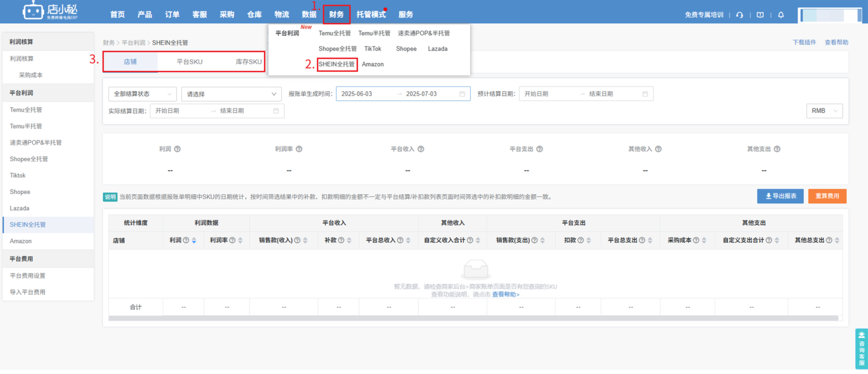The height and width of the screenshot is (374, 868).
Task: Sort table by 销售款(收入) column arrows
Action: [306, 240]
